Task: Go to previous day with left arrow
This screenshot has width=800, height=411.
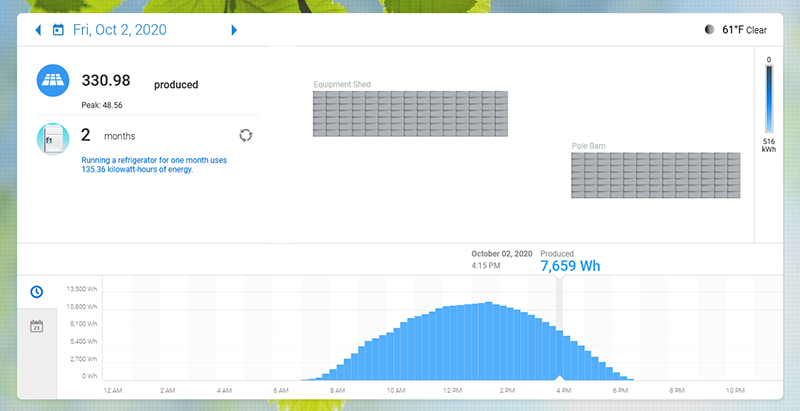Action: [x=38, y=30]
